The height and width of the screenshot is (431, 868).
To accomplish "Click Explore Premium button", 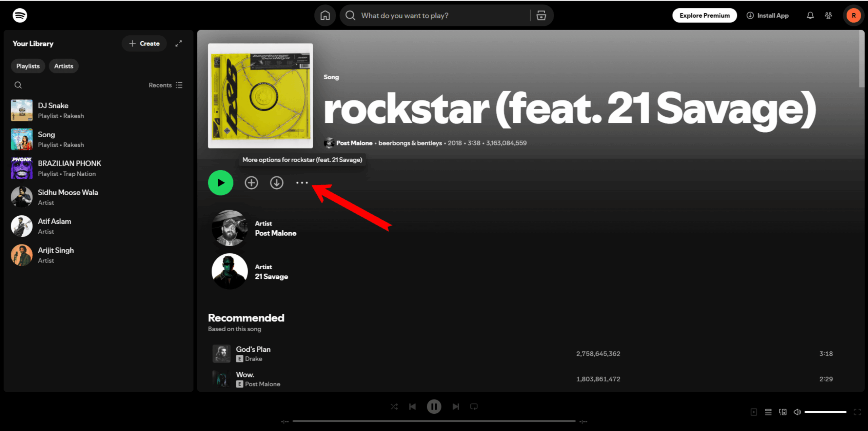I will tap(705, 16).
